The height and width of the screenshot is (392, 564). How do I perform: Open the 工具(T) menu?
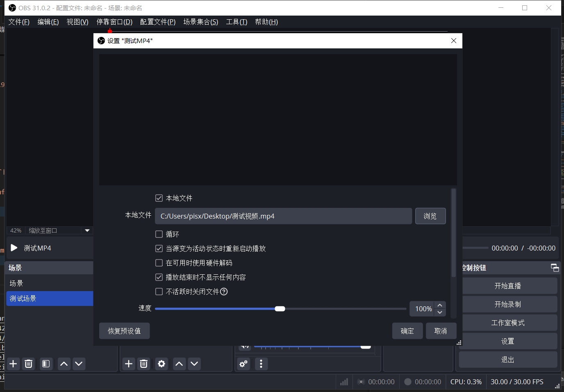click(237, 22)
